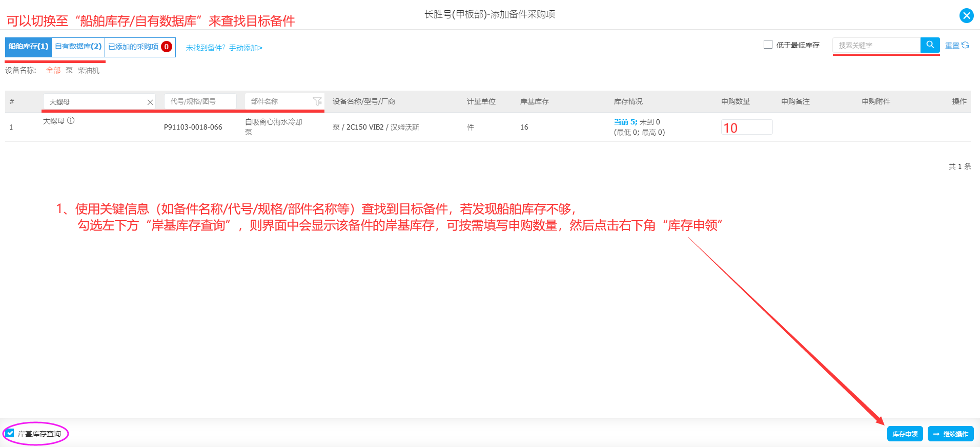Viewport: 980px width, 447px height.
Task: Open the 部件名称 filter funnel icon
Action: click(317, 101)
